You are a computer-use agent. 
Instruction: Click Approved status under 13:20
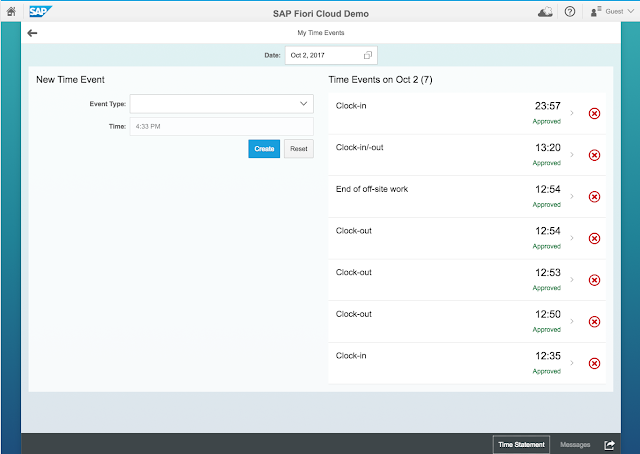pyautogui.click(x=547, y=163)
